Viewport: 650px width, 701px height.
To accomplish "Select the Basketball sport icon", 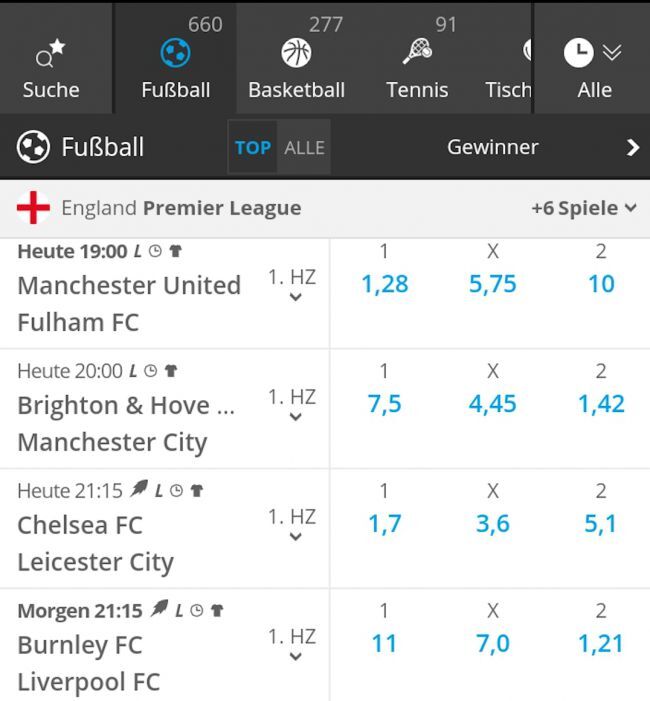I will (296, 53).
